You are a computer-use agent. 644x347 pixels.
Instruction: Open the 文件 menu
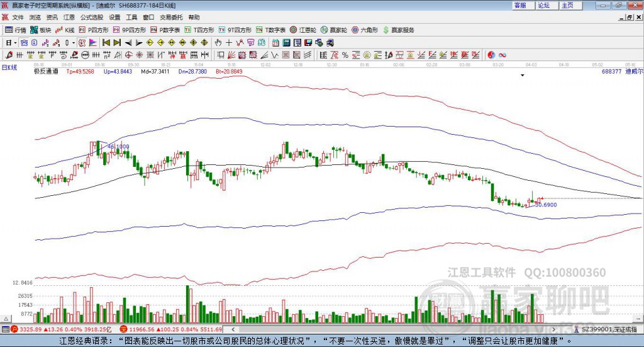(18, 17)
